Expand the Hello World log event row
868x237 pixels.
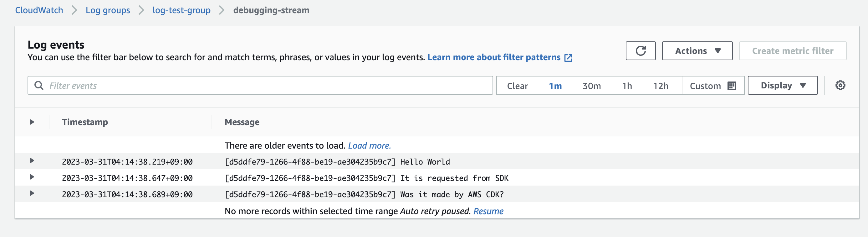click(x=32, y=161)
